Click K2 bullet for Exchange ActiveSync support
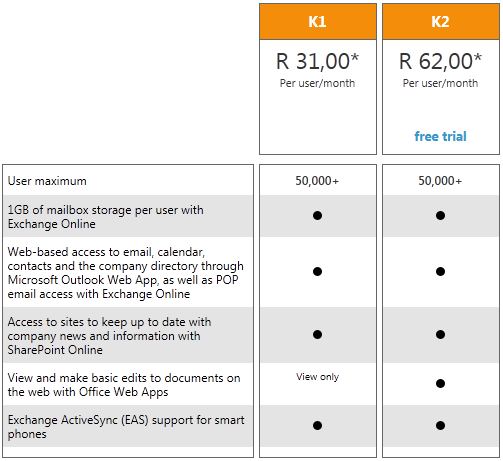Viewport: 503px width, 461px height. click(x=440, y=425)
